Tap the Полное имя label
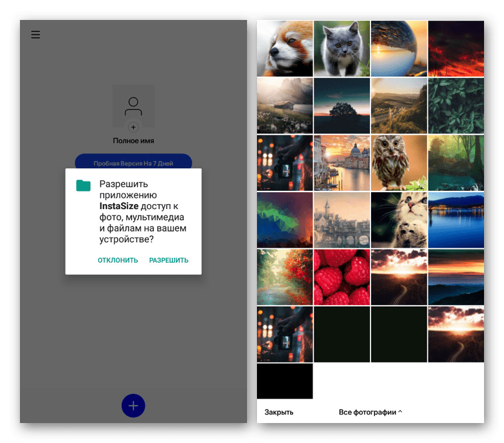This screenshot has height=443, width=504. coord(133,140)
